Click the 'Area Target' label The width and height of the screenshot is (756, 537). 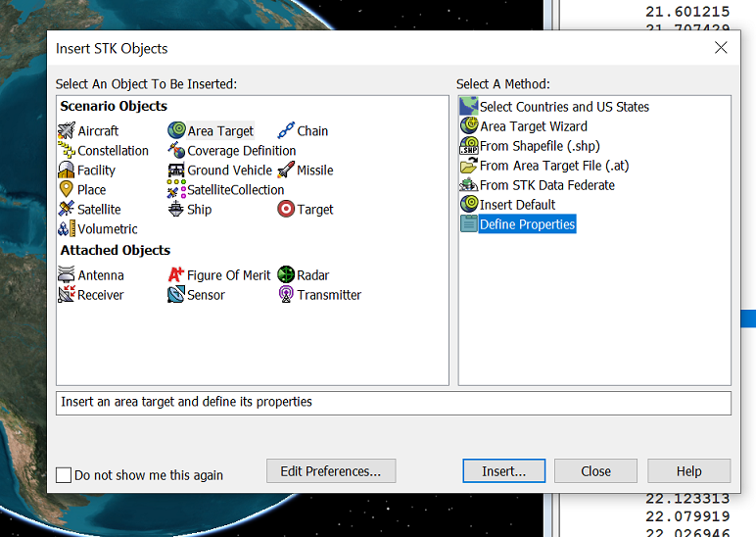tap(220, 130)
